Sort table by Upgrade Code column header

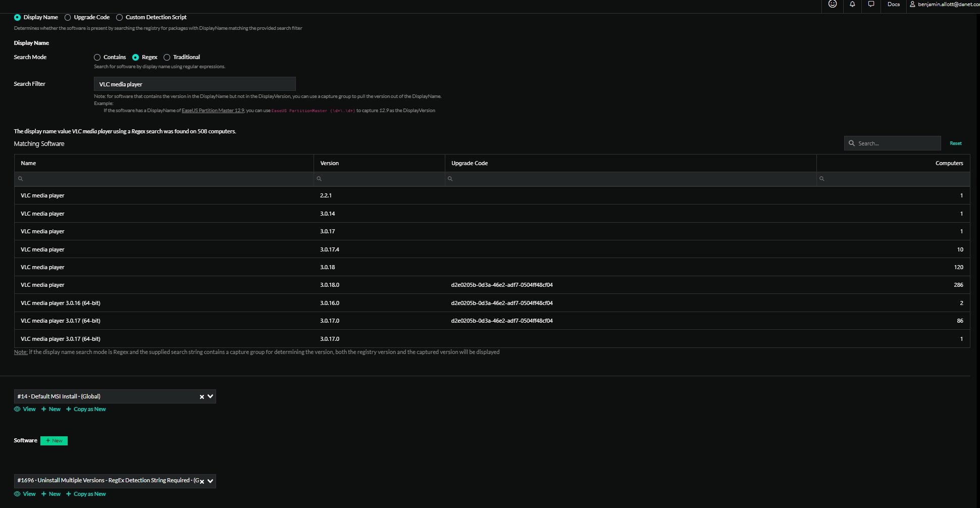pyautogui.click(x=630, y=163)
